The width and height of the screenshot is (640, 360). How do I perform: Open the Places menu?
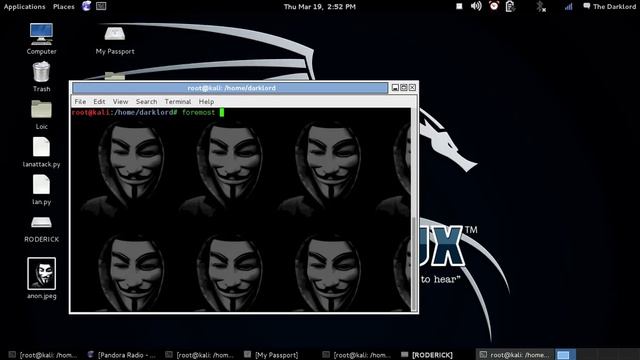tap(64, 7)
